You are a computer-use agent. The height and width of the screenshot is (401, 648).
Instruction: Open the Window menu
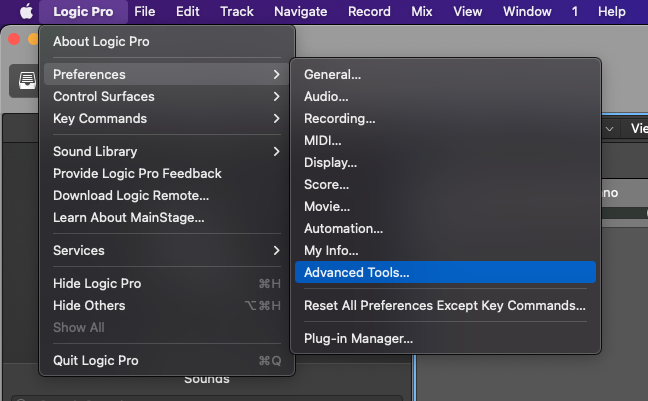[527, 12]
